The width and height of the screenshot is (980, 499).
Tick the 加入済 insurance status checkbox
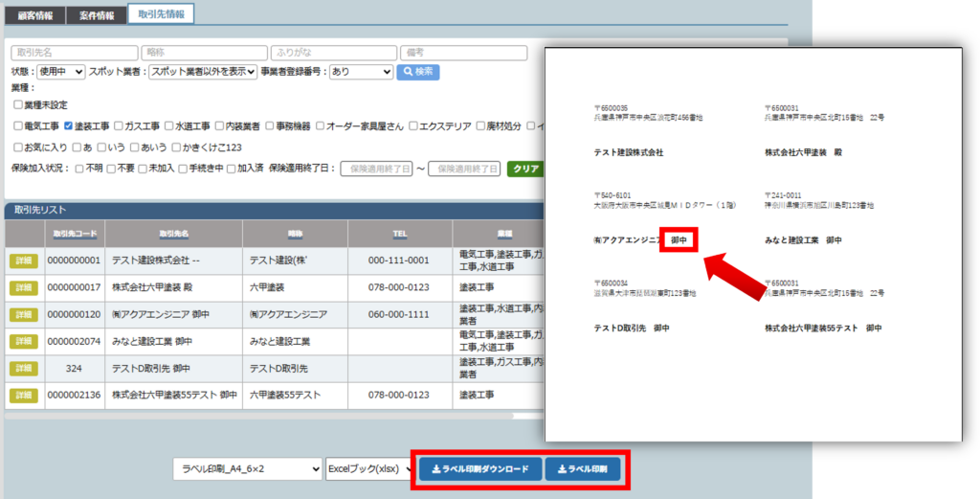(x=230, y=169)
